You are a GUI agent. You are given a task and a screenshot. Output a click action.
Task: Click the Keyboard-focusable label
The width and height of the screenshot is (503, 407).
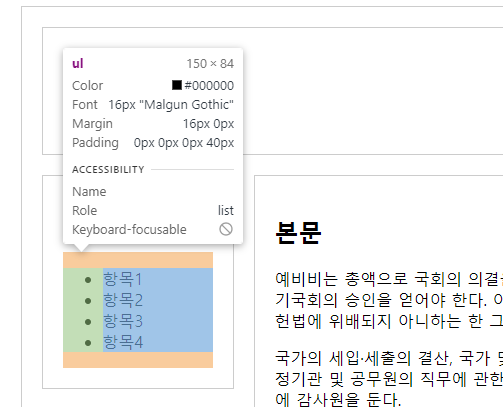(x=129, y=230)
